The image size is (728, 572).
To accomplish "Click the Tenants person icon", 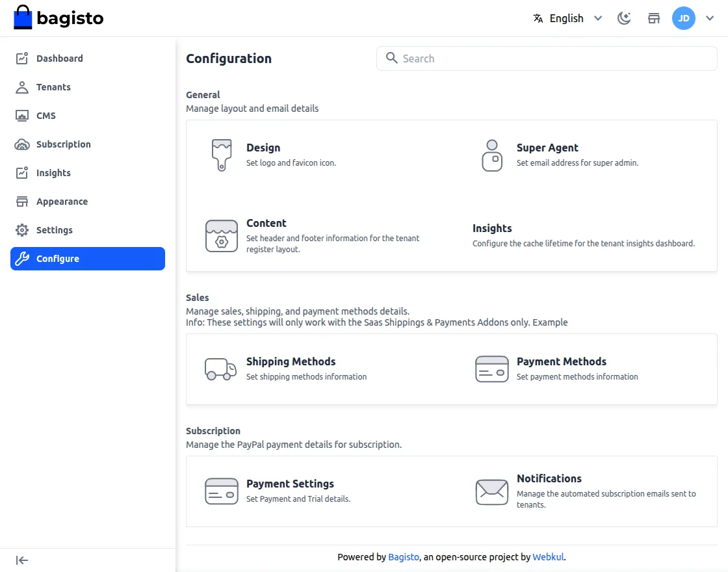I will coord(22,87).
